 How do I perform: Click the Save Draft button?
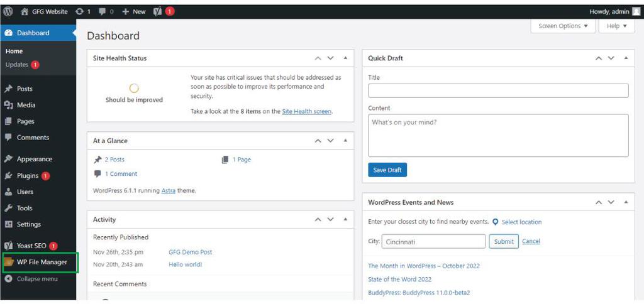point(387,170)
